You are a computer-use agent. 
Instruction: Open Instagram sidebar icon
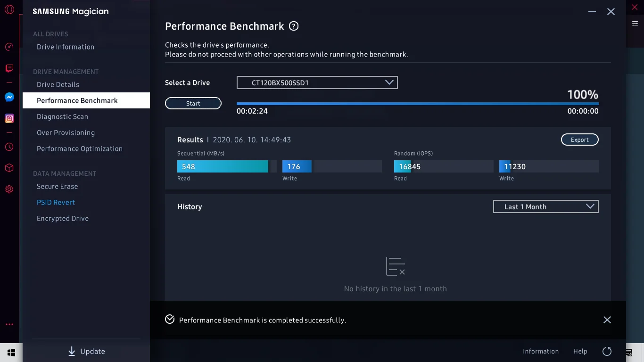[9, 118]
